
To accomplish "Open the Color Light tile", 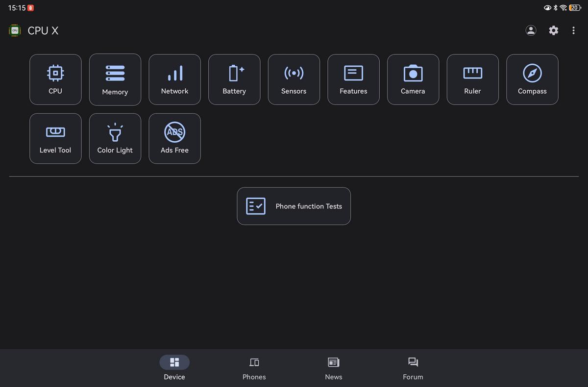I will [x=115, y=139].
